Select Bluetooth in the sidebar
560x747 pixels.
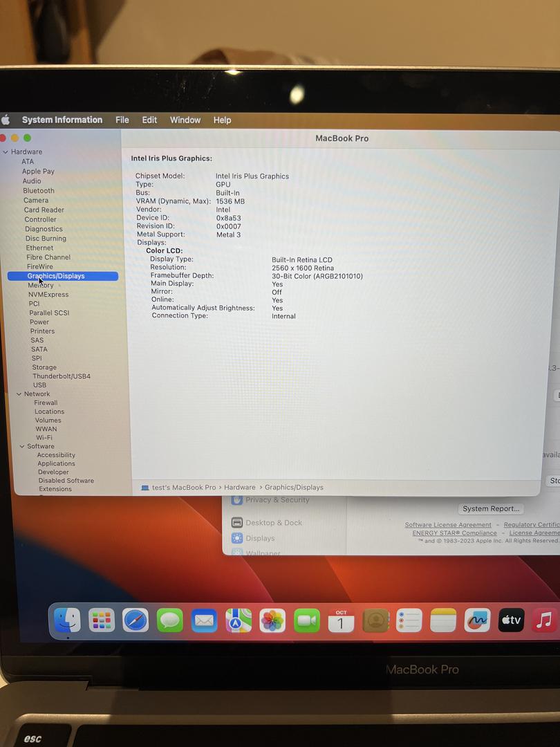(x=39, y=191)
